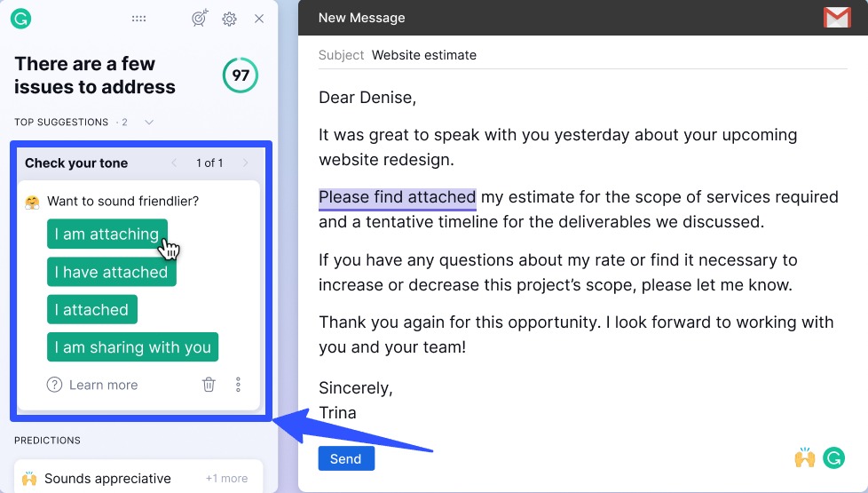Click the Subject field "Website estimate"

click(x=424, y=55)
